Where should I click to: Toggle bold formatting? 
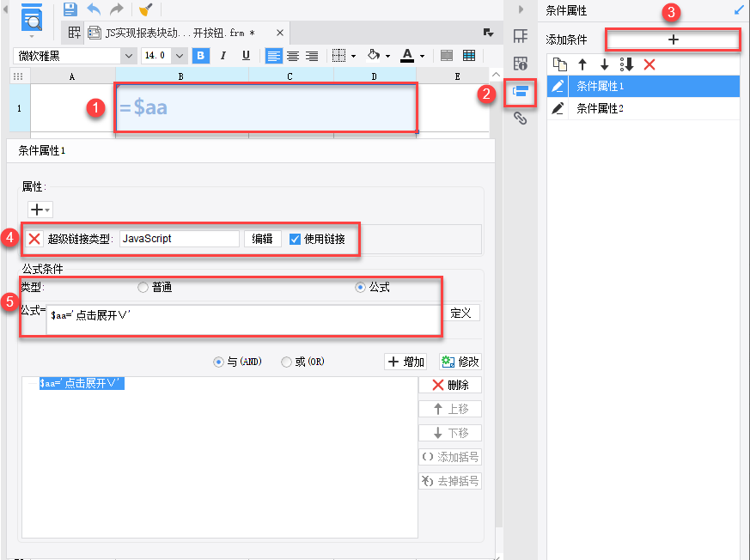(201, 56)
